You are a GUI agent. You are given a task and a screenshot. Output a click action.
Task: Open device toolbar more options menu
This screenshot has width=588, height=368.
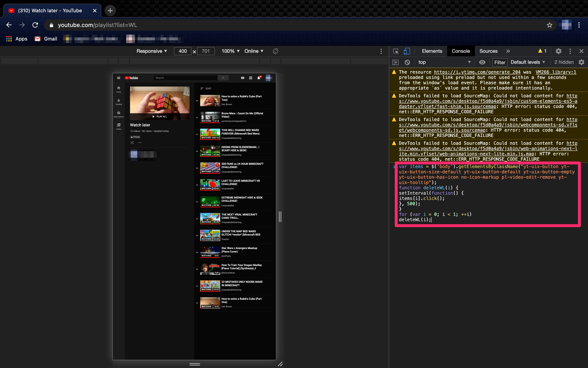[x=381, y=51]
